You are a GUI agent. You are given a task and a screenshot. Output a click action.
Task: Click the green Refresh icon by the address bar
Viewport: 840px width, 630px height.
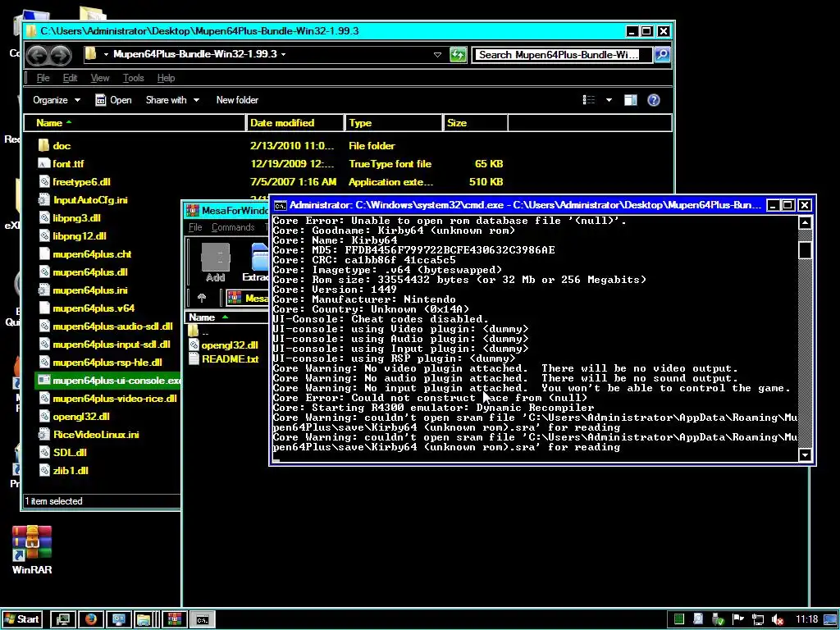coord(458,55)
